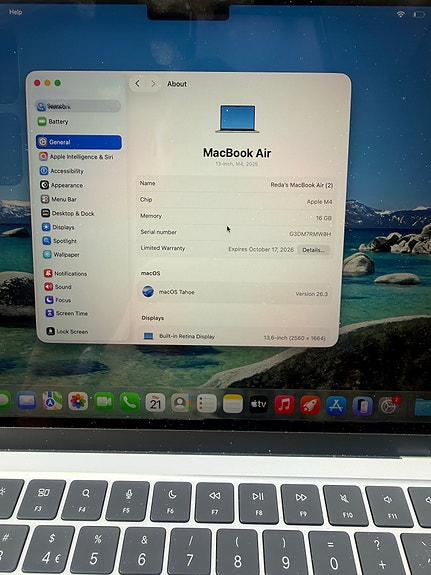This screenshot has width=431, height=575.
Task: Select Accessibility in the sidebar
Action: pos(62,171)
